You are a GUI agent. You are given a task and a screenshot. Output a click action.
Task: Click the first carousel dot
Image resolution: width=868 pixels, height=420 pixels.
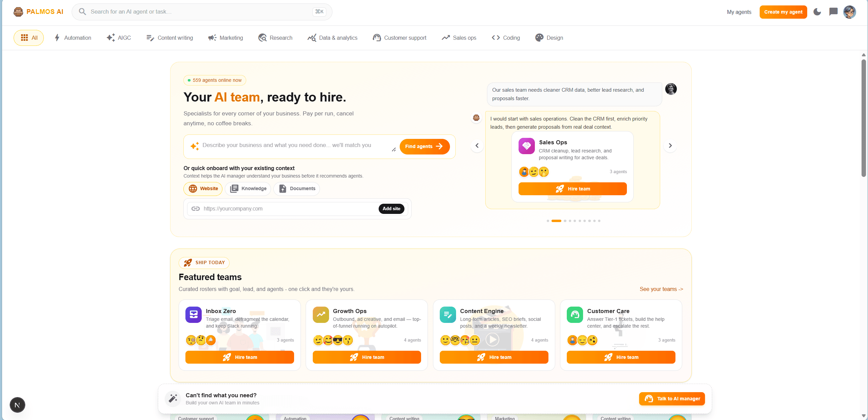[x=548, y=221]
